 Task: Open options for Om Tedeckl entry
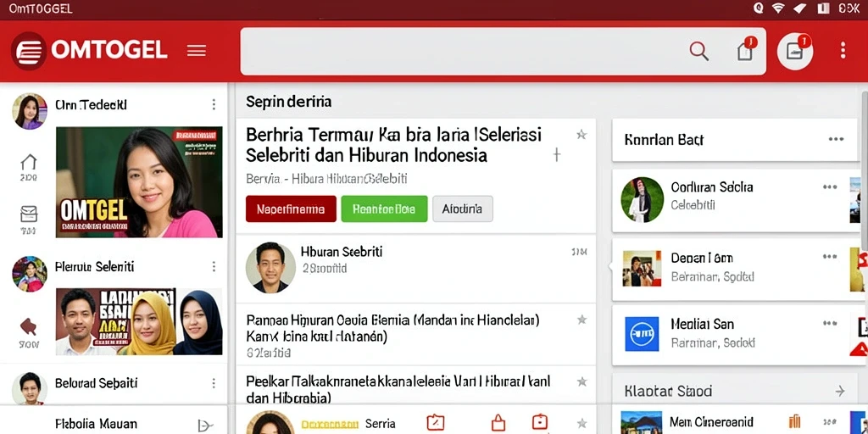pos(214,104)
